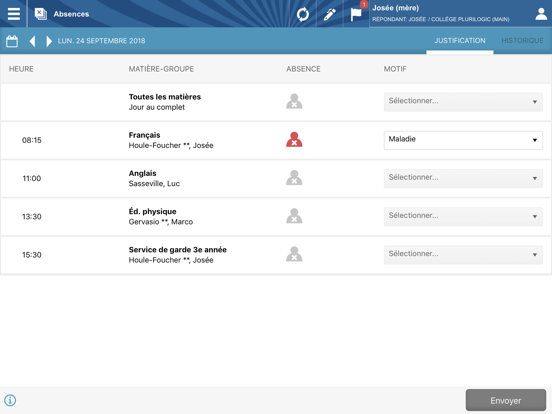Refresh the absences data
552x414 pixels.
click(x=303, y=14)
